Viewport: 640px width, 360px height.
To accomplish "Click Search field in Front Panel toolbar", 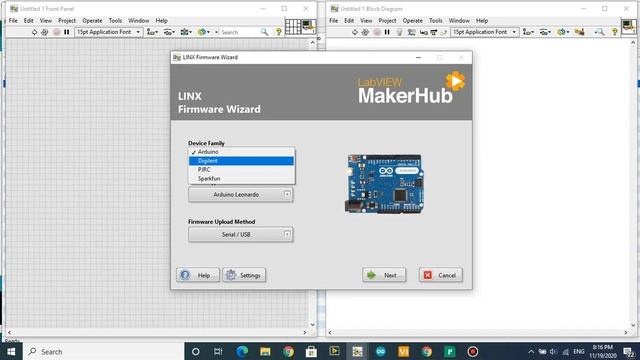I will click(x=240, y=32).
